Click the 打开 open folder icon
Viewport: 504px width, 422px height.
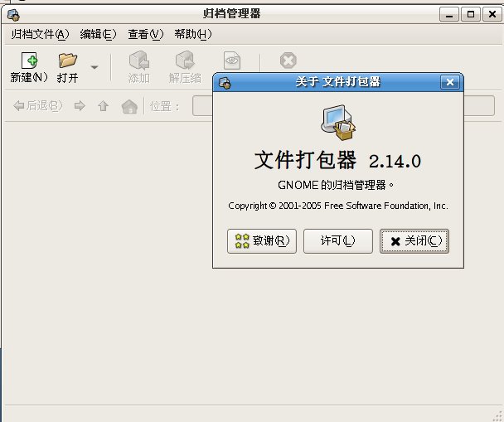point(68,61)
